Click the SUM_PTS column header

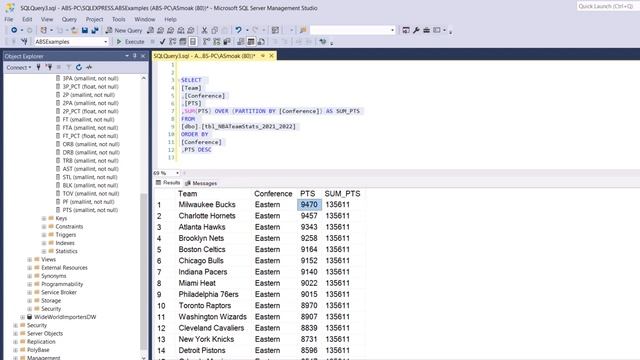[342, 193]
